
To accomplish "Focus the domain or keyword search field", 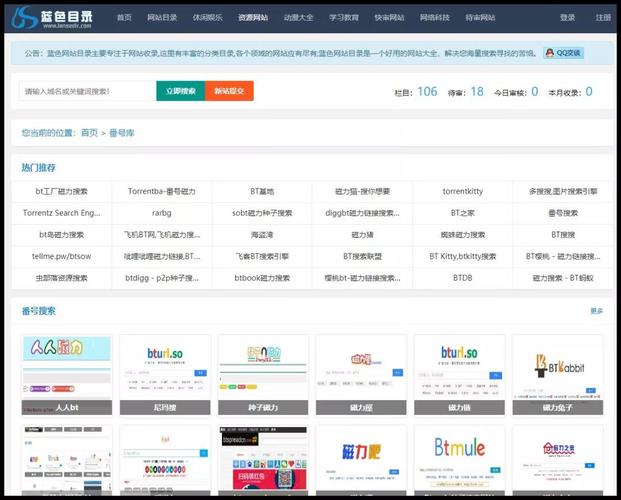I will tap(87, 91).
